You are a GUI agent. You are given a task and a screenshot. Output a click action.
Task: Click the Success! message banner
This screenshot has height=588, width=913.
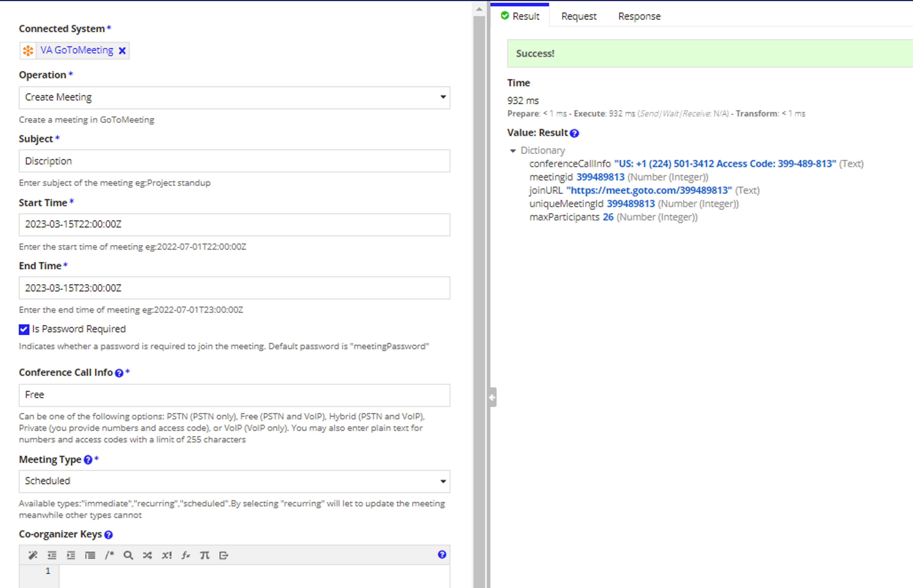pos(710,53)
